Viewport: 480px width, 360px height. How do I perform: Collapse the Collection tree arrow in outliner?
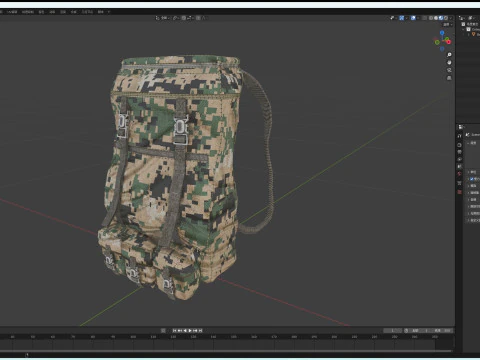pyautogui.click(x=463, y=29)
